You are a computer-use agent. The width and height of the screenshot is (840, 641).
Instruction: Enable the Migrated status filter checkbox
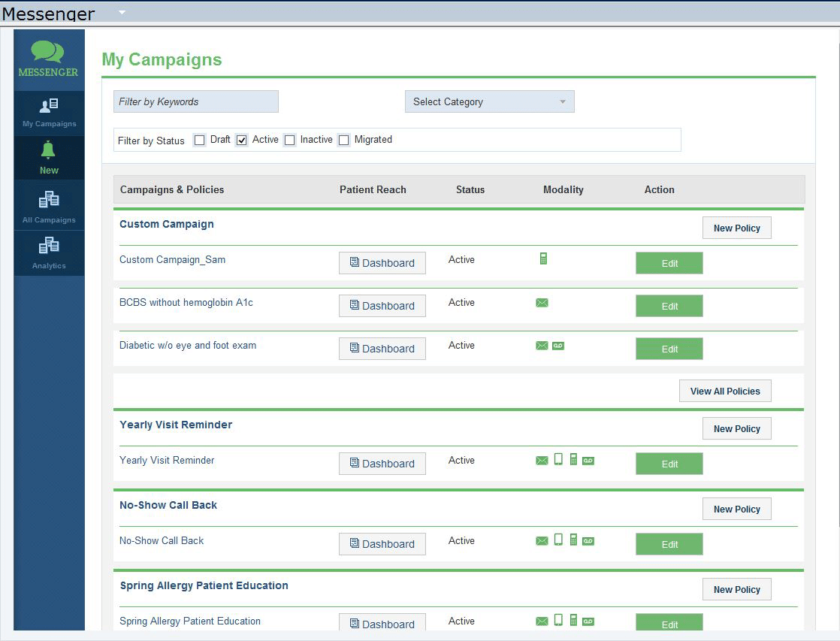(344, 140)
